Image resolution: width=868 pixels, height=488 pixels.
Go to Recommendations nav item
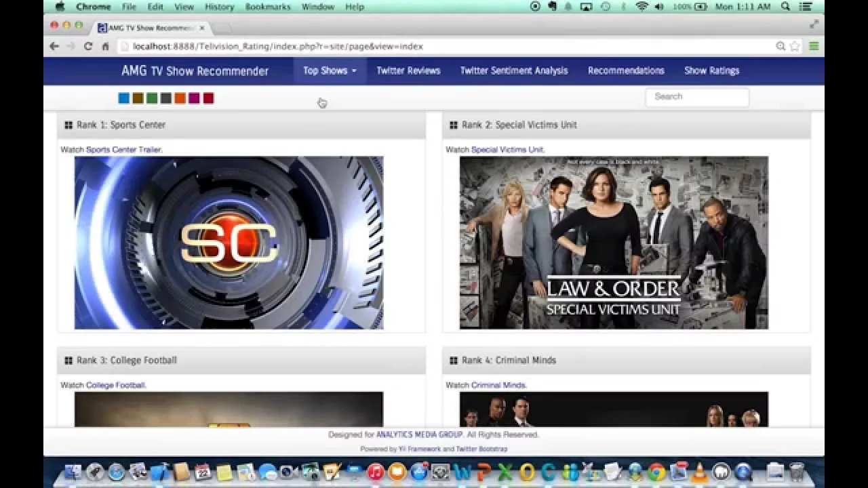pyautogui.click(x=626, y=70)
